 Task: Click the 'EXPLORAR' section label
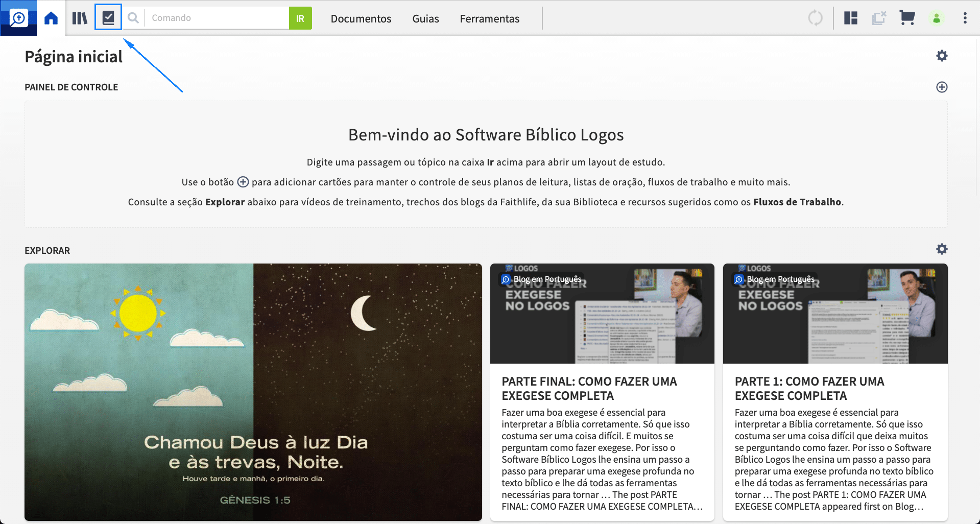click(x=47, y=251)
